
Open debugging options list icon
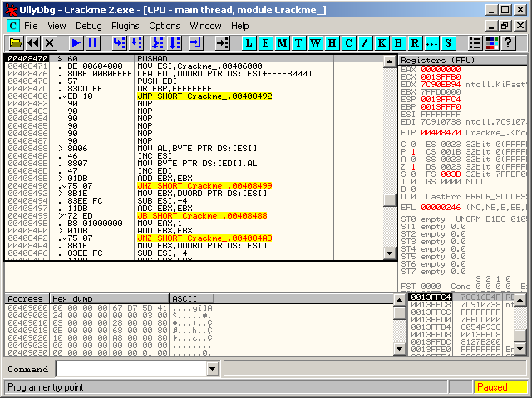point(475,43)
